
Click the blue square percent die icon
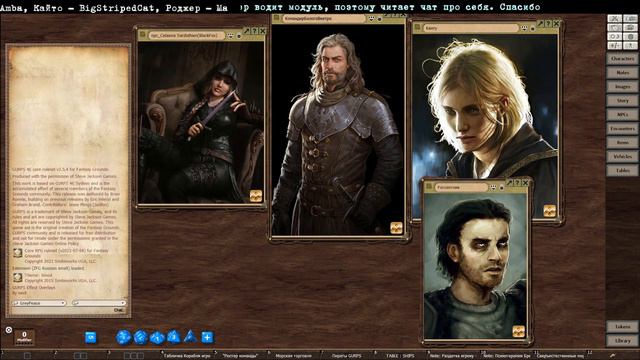91,337
